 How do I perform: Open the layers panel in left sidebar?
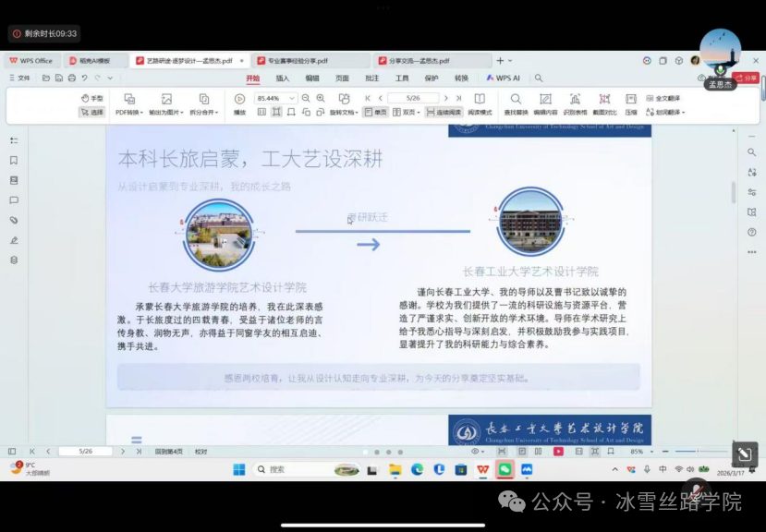14,260
